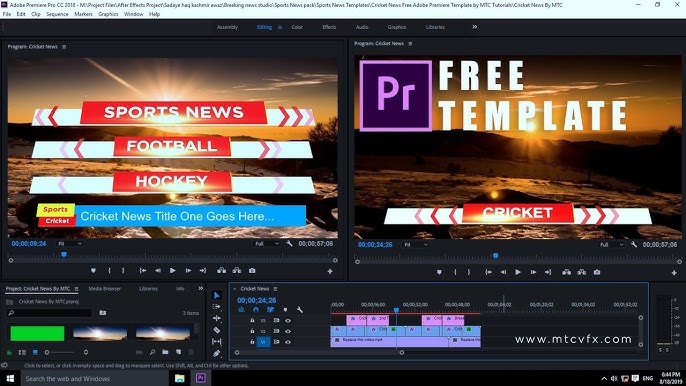This screenshot has width=686, height=386.
Task: Expand Project panel tabs overflow chevrons
Action: click(x=201, y=288)
